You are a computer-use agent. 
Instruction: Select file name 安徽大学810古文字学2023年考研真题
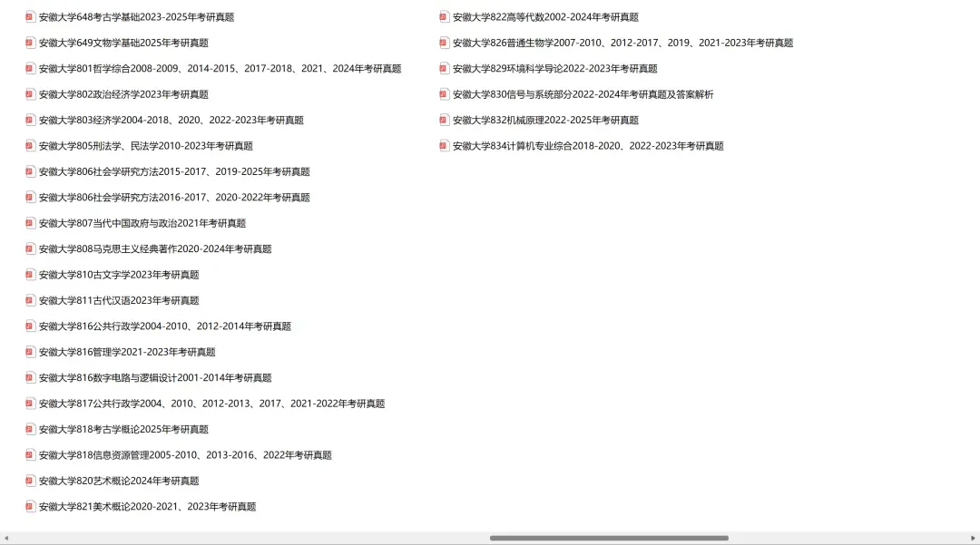click(x=119, y=275)
